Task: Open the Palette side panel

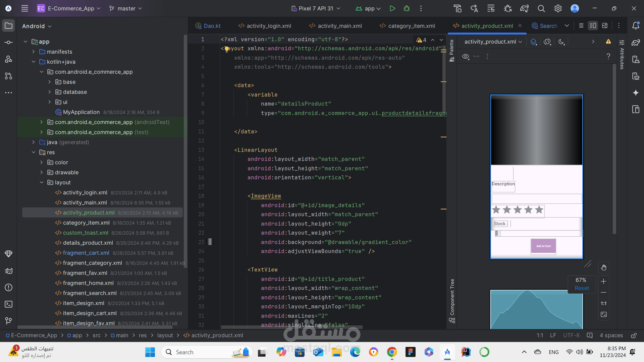Action: (452, 50)
